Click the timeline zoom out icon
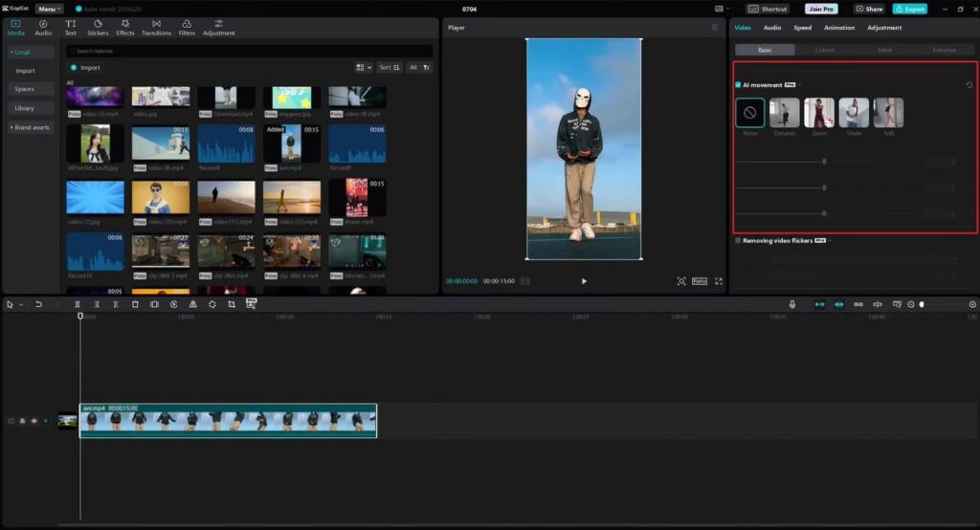The width and height of the screenshot is (980, 530). (x=911, y=304)
